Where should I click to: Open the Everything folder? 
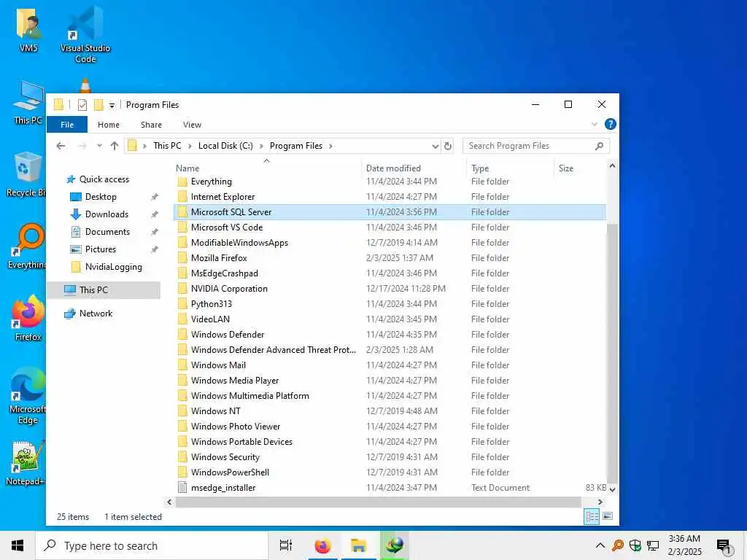point(211,182)
